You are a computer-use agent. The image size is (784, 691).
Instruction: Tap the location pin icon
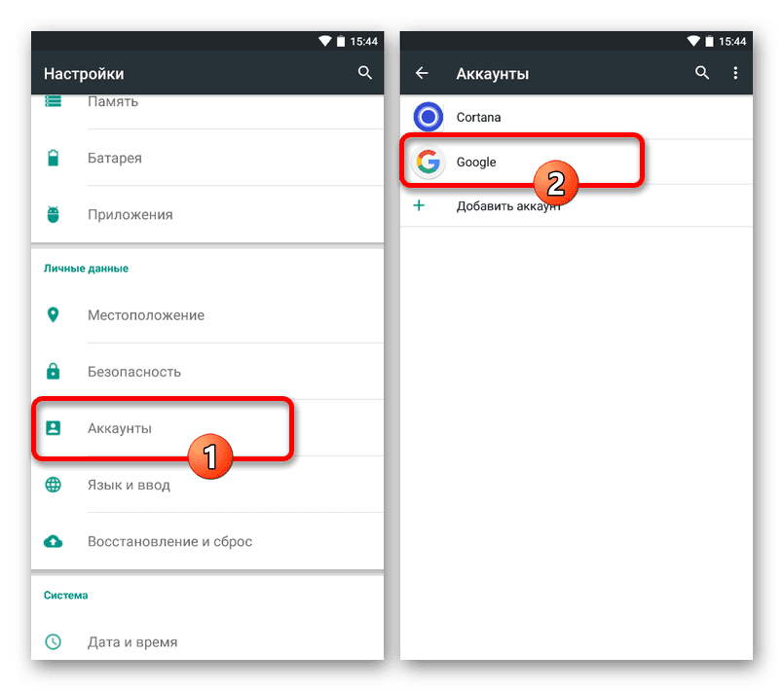pos(53,314)
